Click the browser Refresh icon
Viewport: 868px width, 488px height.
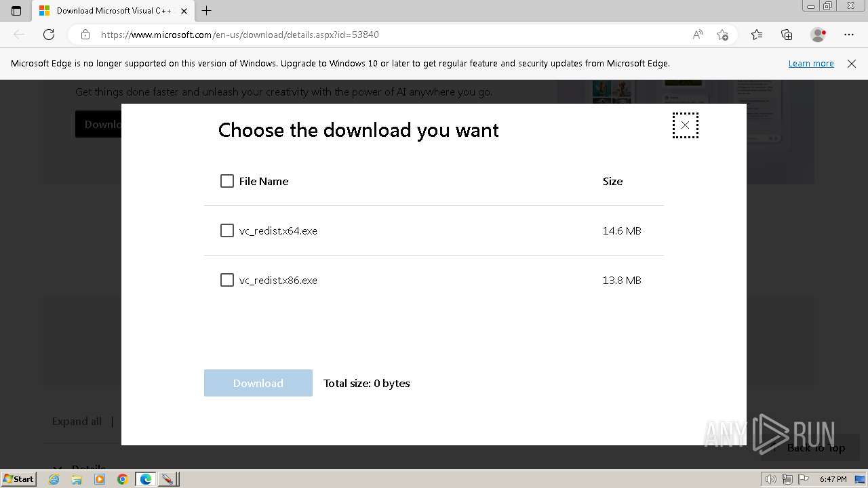(49, 35)
